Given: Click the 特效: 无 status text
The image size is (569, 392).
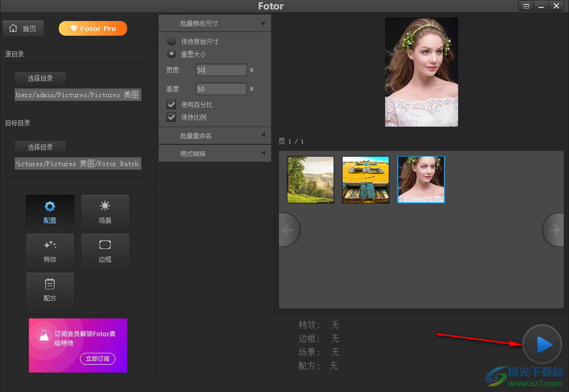Looking at the screenshot, I should pos(318,325).
